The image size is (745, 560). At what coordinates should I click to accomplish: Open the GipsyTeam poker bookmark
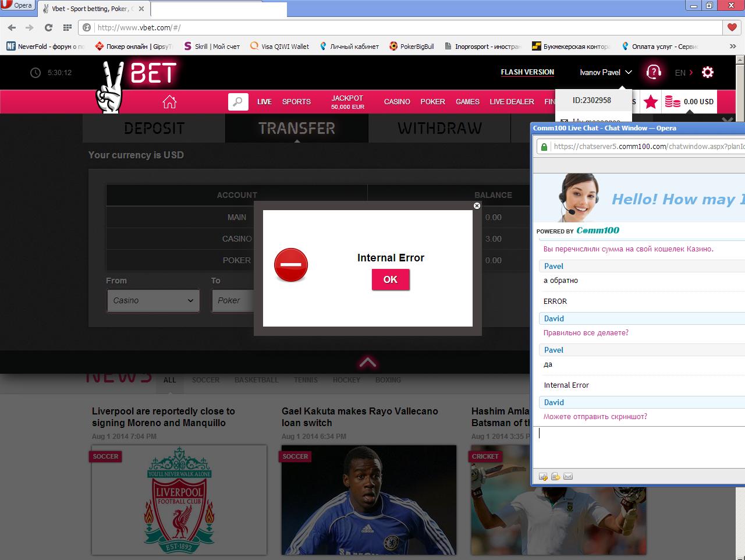point(133,47)
